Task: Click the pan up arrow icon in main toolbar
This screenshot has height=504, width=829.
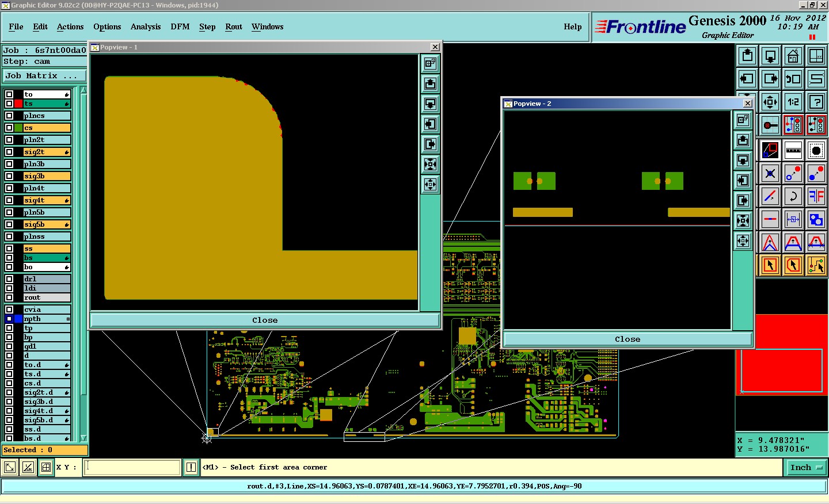Action: click(747, 56)
